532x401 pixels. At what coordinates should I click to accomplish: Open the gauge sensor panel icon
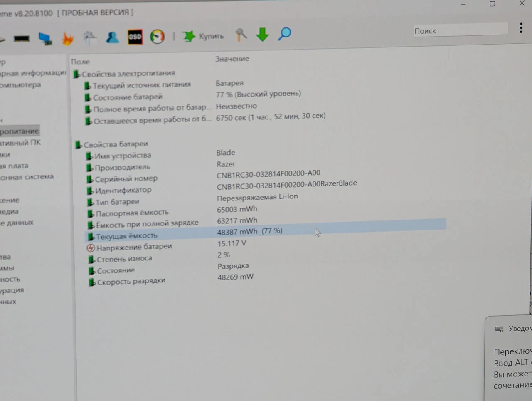click(157, 37)
